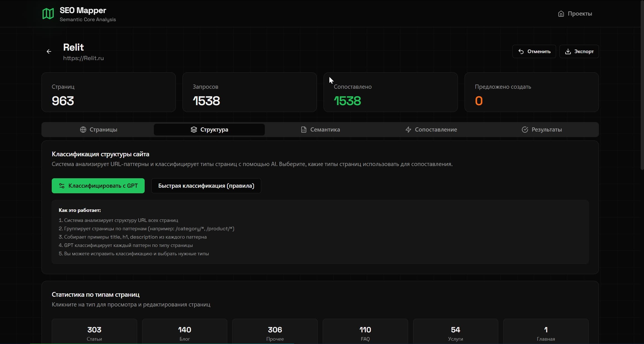
Task: Switch to the Структура tab
Action: point(209,130)
